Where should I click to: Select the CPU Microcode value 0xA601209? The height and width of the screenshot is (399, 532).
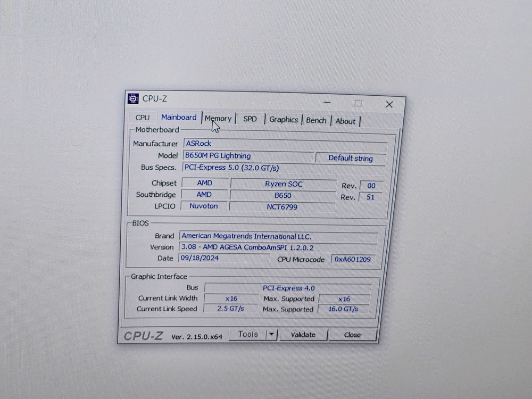pos(352,259)
